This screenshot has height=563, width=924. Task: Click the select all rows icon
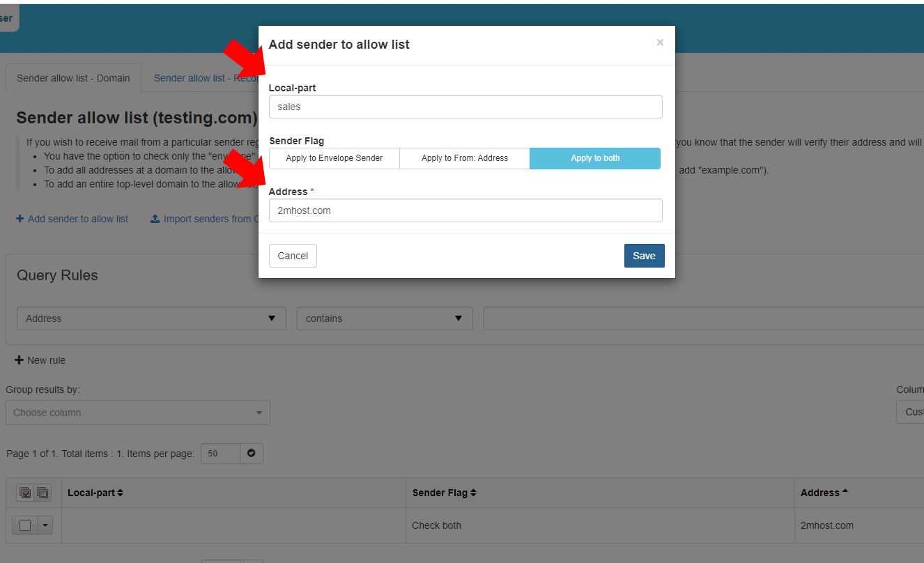[26, 493]
